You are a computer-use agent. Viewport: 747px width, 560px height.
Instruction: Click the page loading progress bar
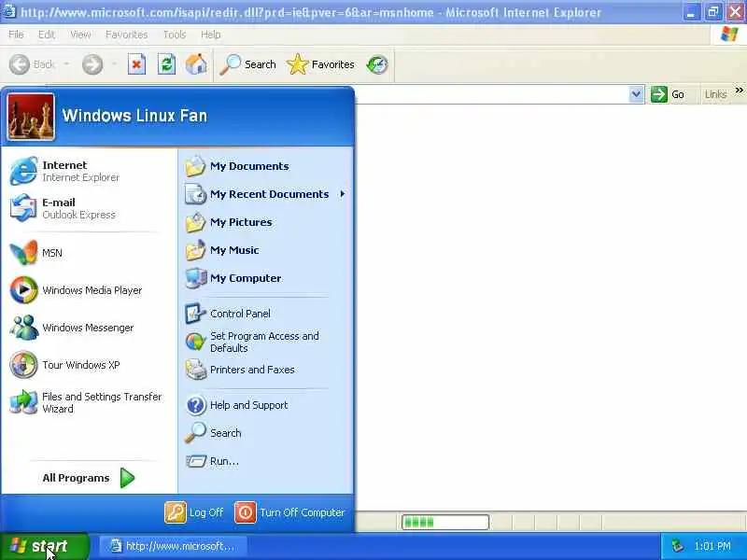tap(445, 522)
